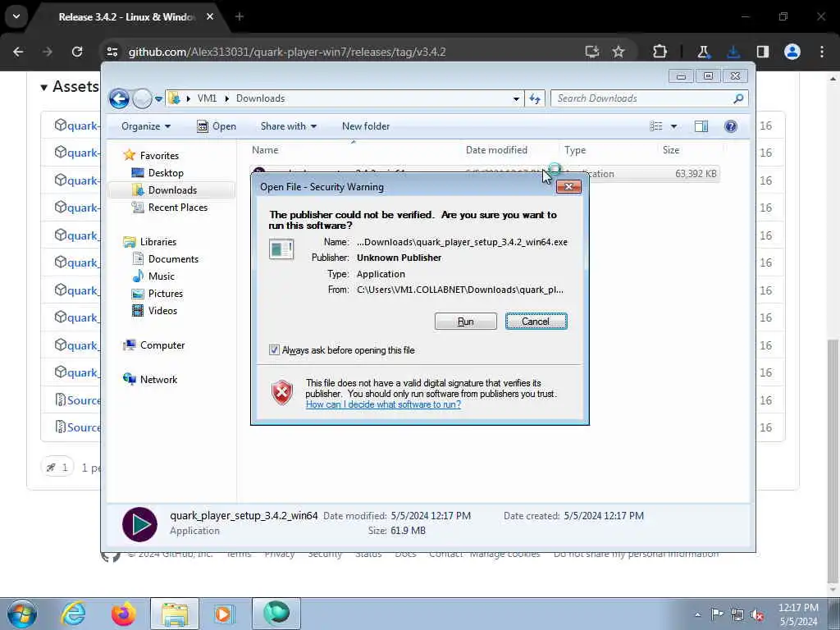Click Downloads in the address breadcrumb
840x630 pixels.
[260, 98]
